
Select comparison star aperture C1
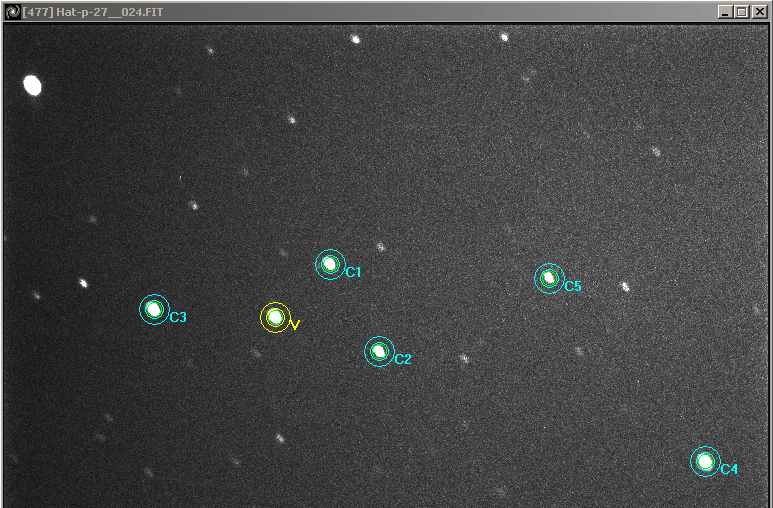coord(330,264)
